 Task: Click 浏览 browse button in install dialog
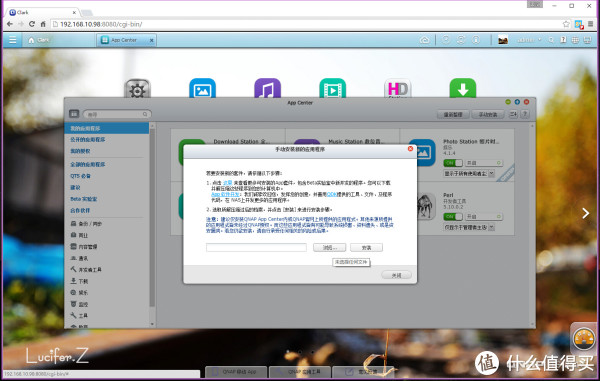(x=329, y=247)
